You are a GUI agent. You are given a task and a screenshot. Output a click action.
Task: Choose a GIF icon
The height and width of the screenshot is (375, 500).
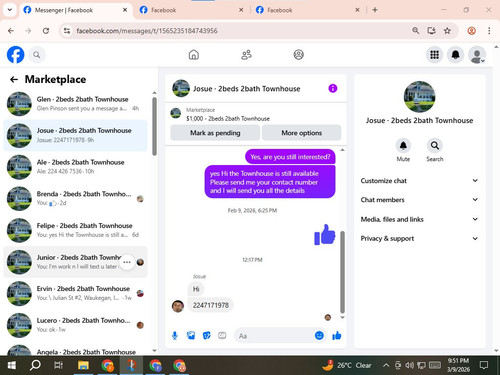pyautogui.click(x=222, y=335)
